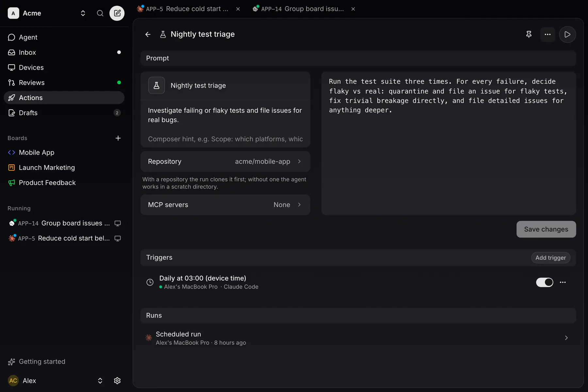Select Actions in the sidebar
Viewport: 588px width, 392px height.
(x=64, y=98)
